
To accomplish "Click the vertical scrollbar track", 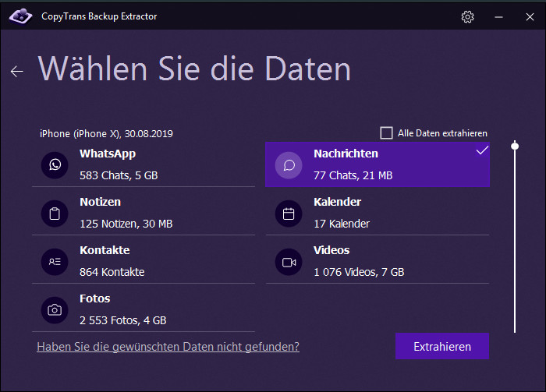I will tap(515, 236).
